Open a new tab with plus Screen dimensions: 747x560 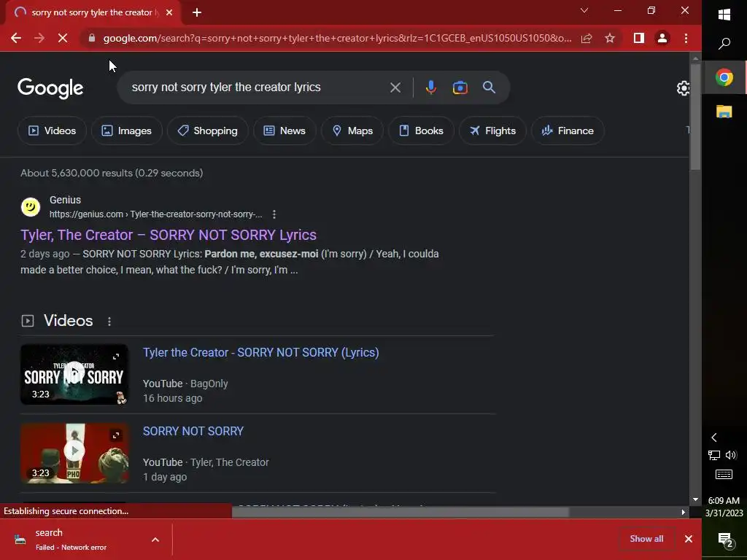[x=197, y=12]
